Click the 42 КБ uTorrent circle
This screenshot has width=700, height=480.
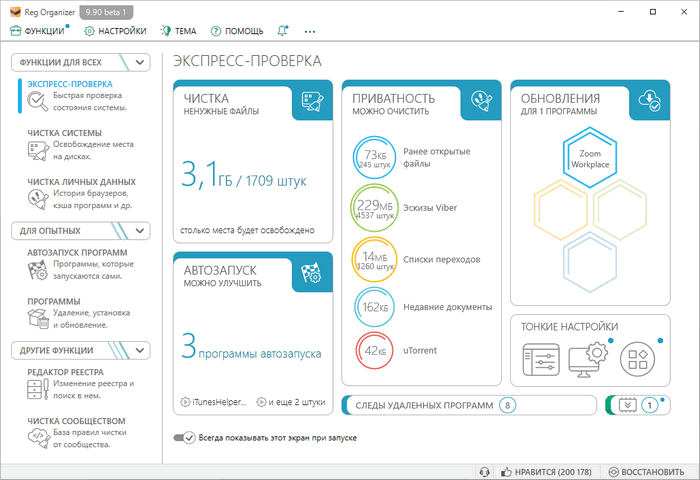point(375,351)
